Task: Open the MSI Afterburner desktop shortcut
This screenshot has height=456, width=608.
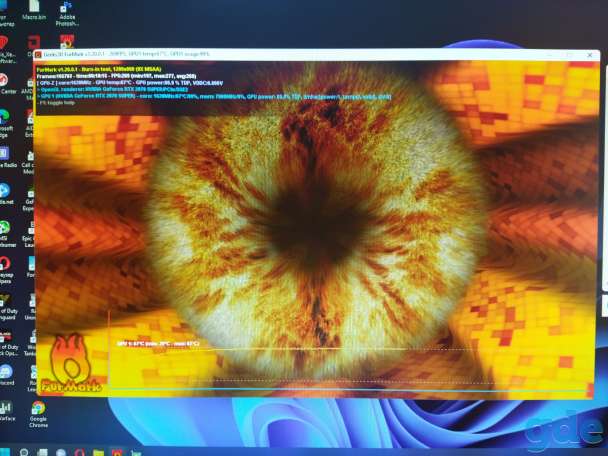Action: 7,234
